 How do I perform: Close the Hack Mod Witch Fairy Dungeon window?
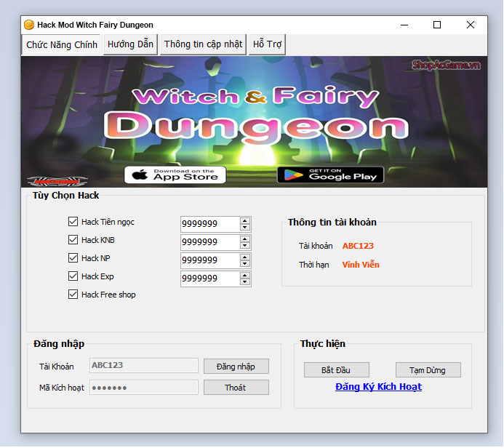[471, 25]
